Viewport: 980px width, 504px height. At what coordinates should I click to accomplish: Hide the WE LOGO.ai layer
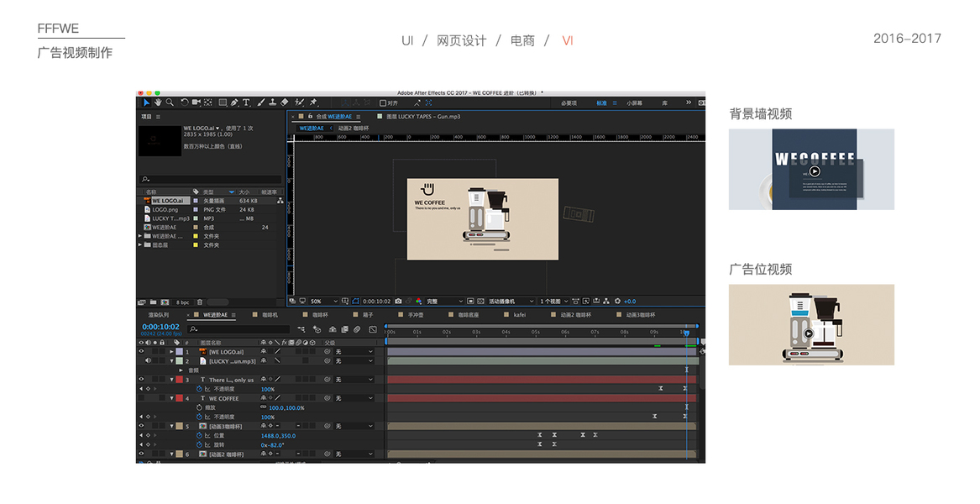[141, 351]
